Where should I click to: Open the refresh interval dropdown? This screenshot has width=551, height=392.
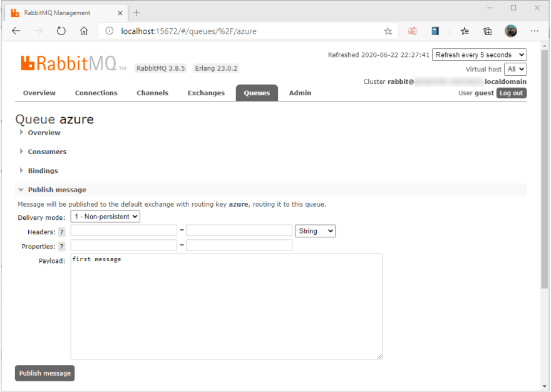(x=480, y=55)
